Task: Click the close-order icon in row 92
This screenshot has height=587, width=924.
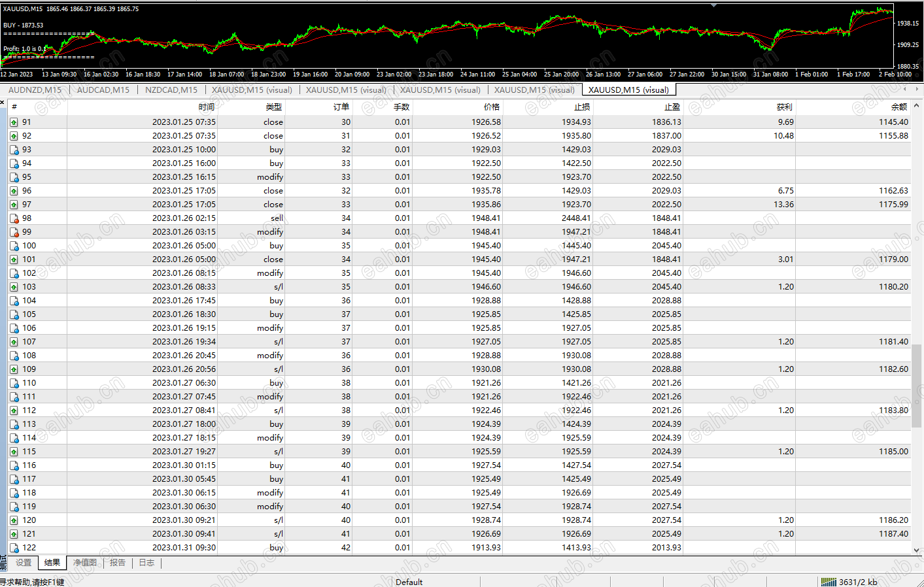Action: point(14,136)
